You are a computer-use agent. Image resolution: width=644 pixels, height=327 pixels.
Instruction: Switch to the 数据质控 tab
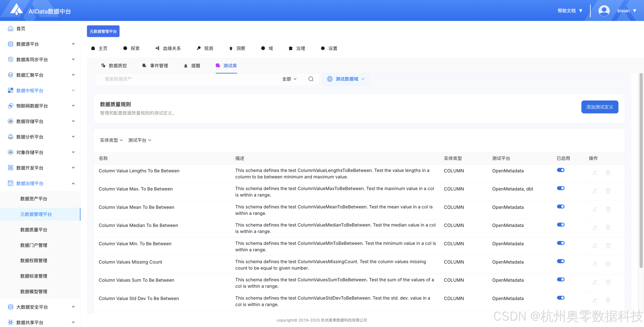[x=114, y=66]
